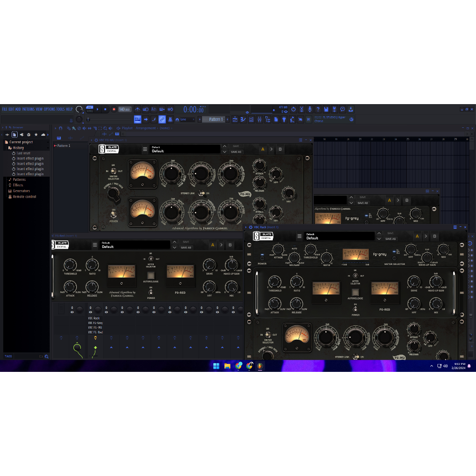
Task: Open the undo history icon
Action: 294,109
